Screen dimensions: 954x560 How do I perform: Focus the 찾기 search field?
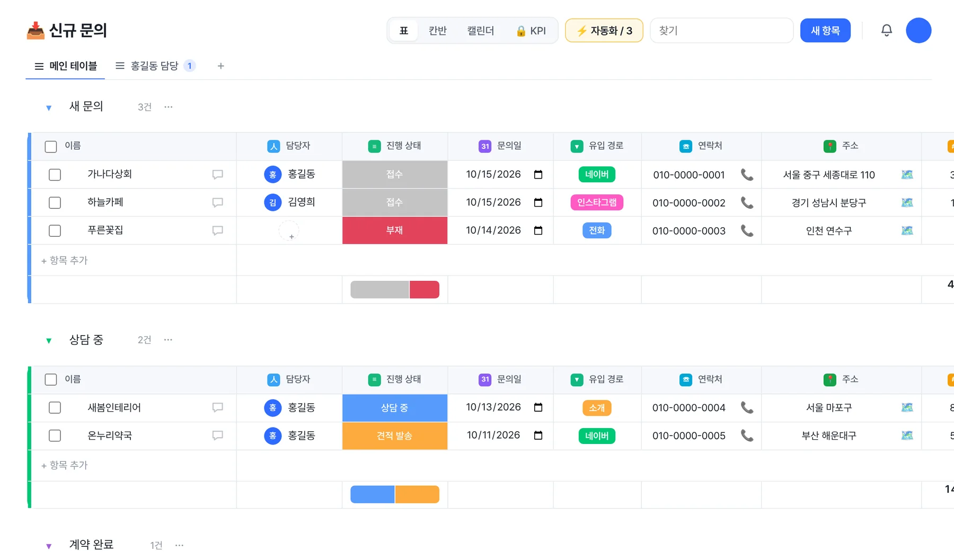click(x=721, y=31)
